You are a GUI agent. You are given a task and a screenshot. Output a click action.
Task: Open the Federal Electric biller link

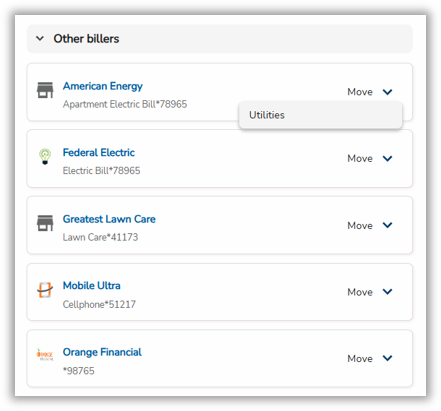(x=99, y=152)
